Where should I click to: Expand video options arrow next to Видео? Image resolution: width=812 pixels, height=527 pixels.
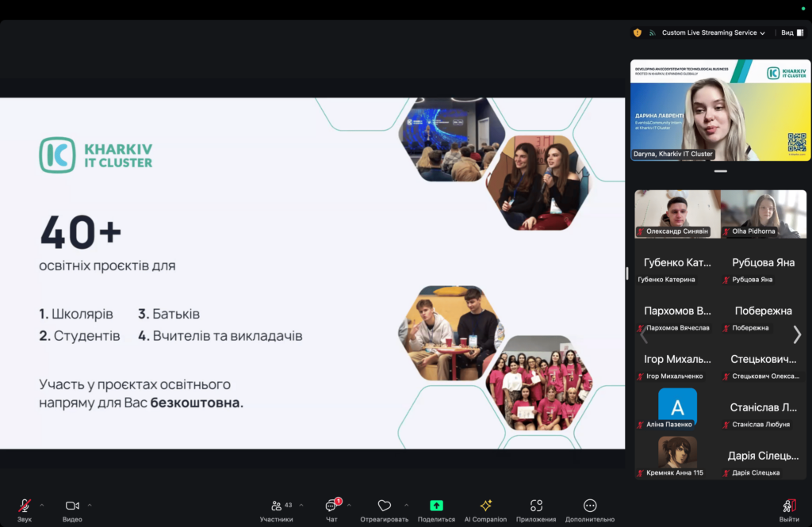90,506
